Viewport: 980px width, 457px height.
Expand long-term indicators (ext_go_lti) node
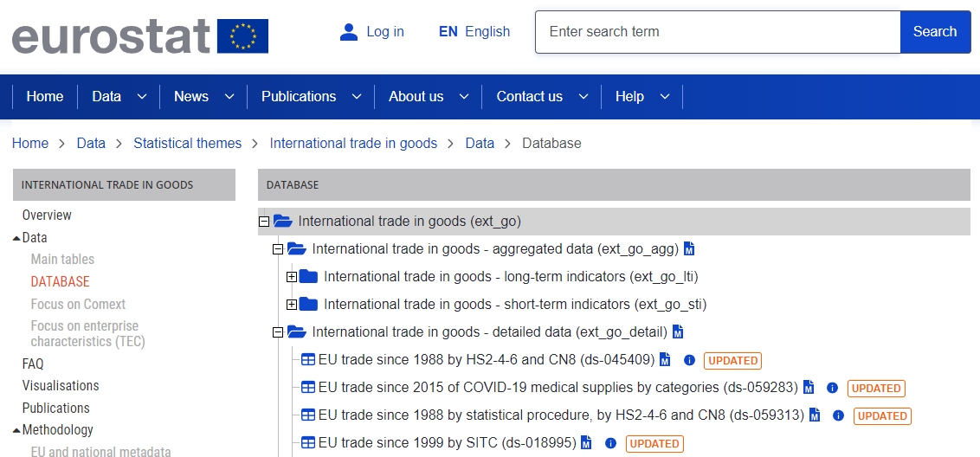291,277
